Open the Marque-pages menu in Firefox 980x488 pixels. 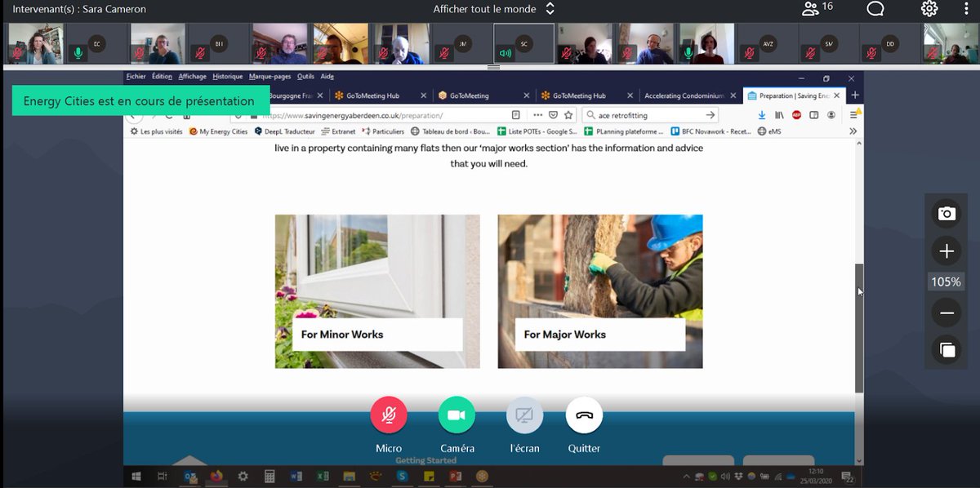click(x=269, y=77)
